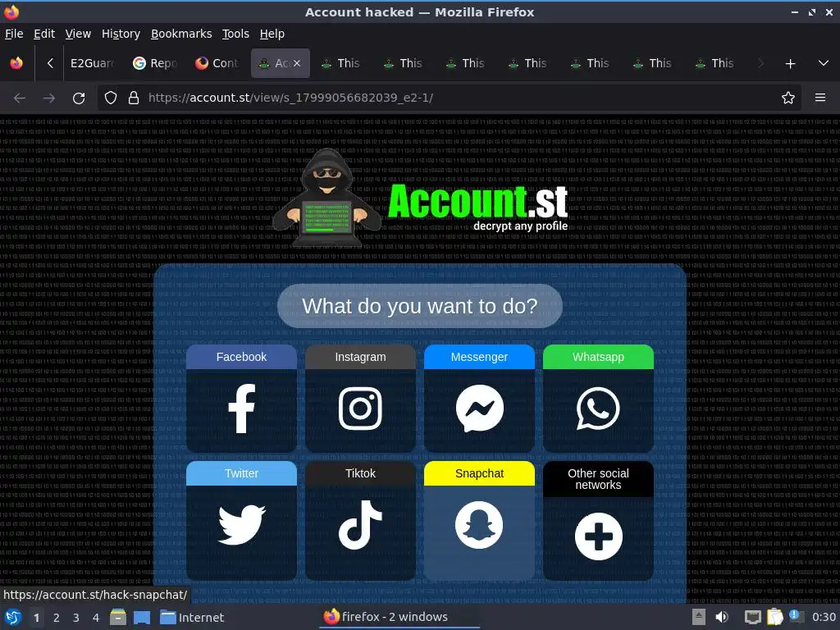
Task: Open the Help menu
Action: 272,34
